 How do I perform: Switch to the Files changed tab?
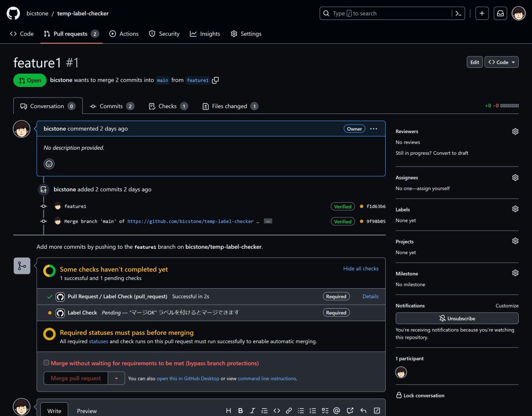(x=230, y=106)
